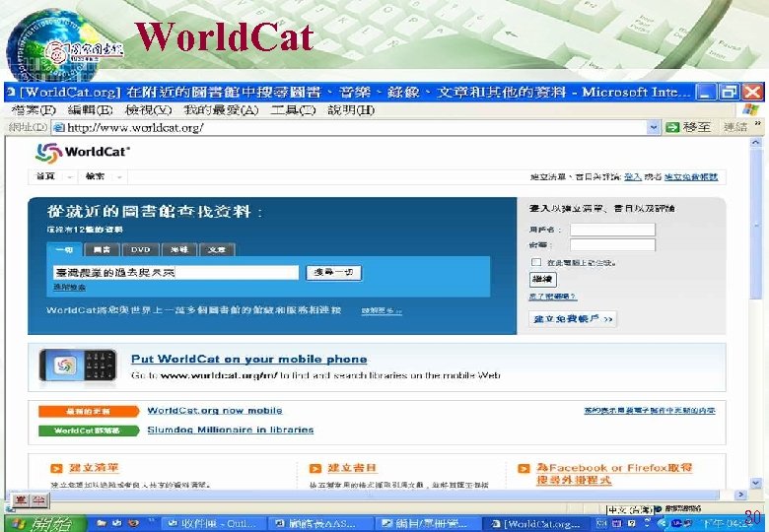769x532 pixels.
Task: Click the orange arrow icon beside Facebook or Firefox
Action: pyautogui.click(x=524, y=469)
